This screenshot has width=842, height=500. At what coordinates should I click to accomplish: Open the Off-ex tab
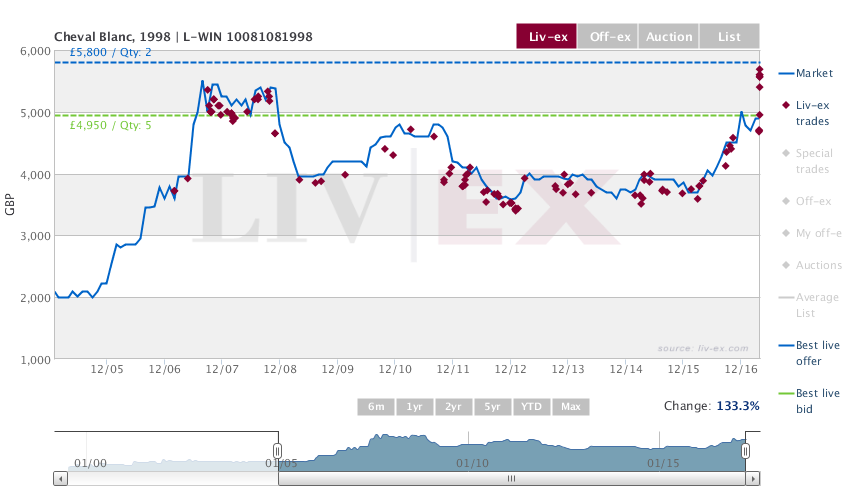[x=608, y=37]
